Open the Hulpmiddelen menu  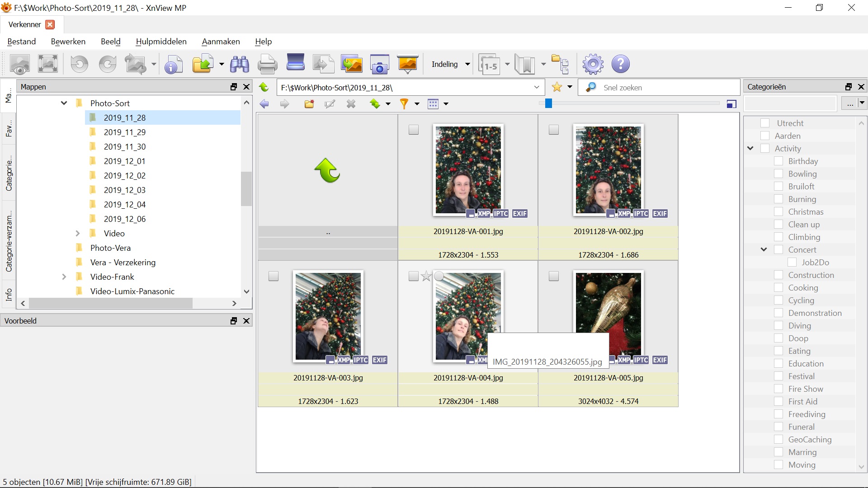click(161, 42)
